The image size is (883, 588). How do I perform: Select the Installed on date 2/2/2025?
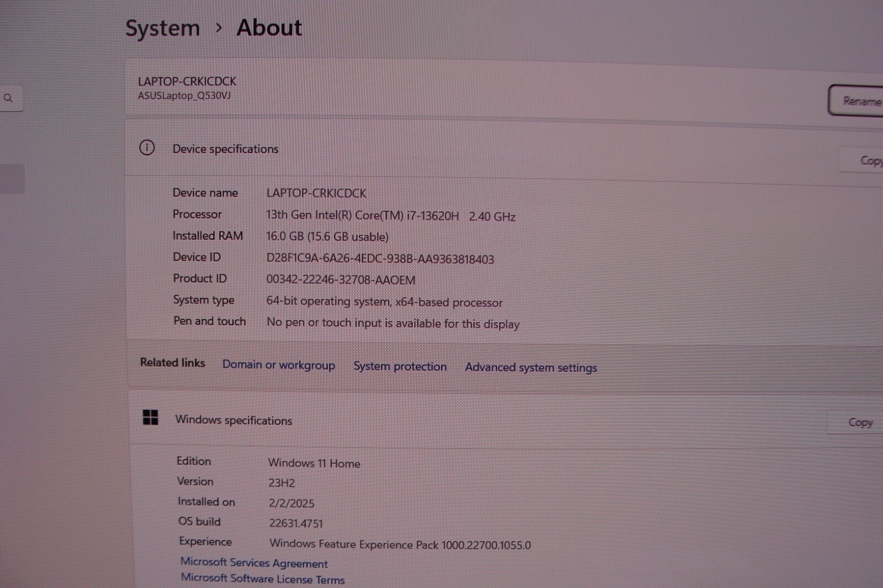pyautogui.click(x=291, y=503)
